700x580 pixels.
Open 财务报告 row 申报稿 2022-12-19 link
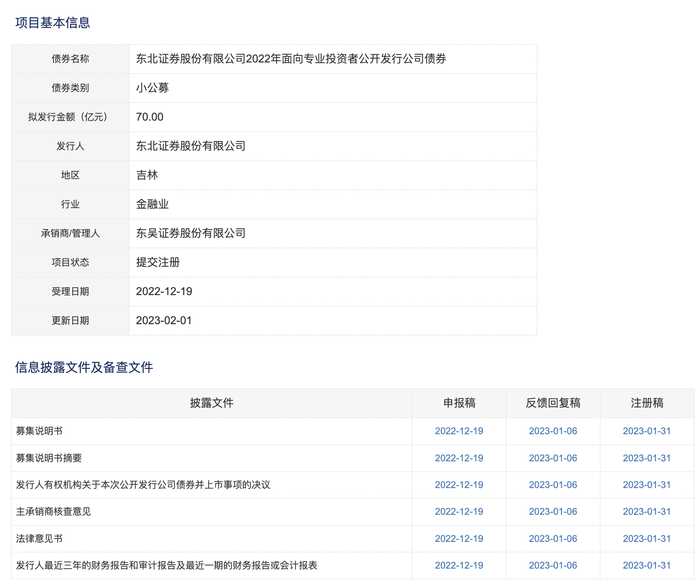point(459,565)
